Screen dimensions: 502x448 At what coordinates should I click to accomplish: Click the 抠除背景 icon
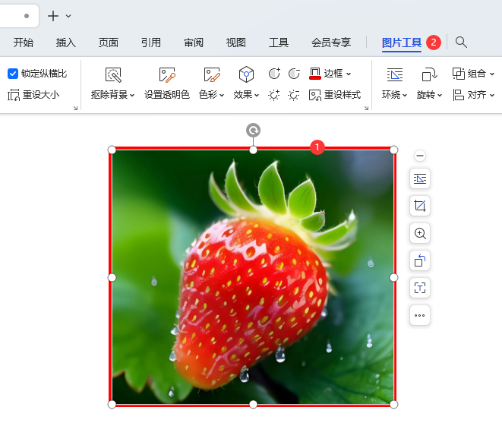113,75
